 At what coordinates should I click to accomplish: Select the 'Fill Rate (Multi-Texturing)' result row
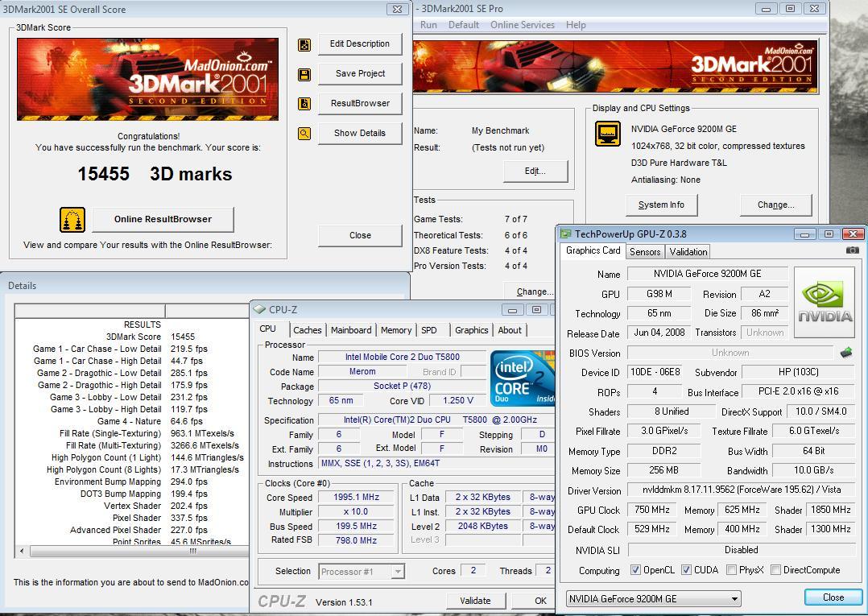(x=133, y=445)
